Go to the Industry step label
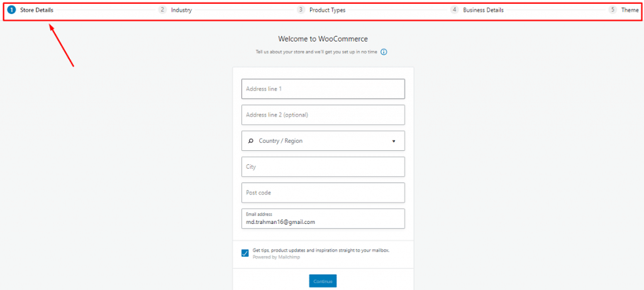Image resolution: width=644 pixels, height=290 pixels. click(x=182, y=10)
